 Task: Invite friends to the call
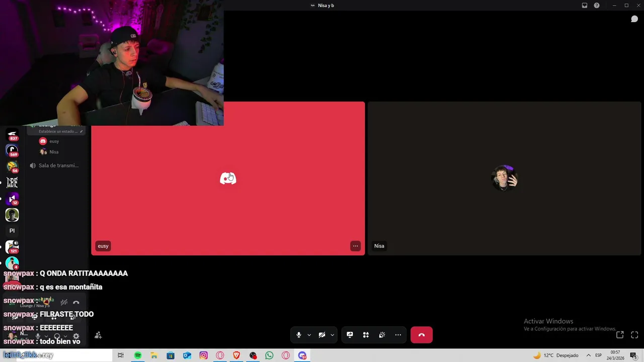[98, 335]
